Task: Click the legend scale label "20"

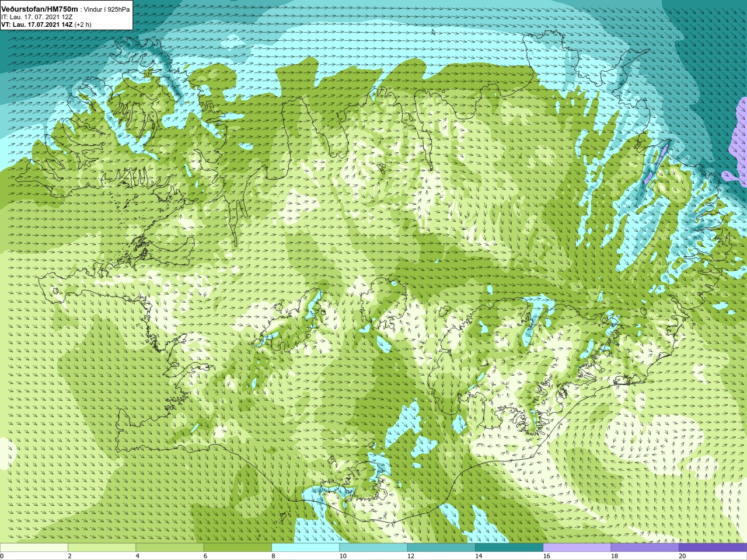Action: point(682,556)
